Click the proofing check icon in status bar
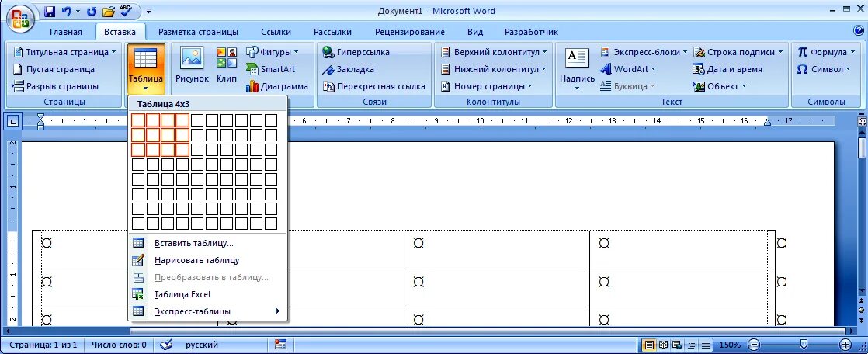The width and height of the screenshot is (868, 354). click(x=166, y=345)
